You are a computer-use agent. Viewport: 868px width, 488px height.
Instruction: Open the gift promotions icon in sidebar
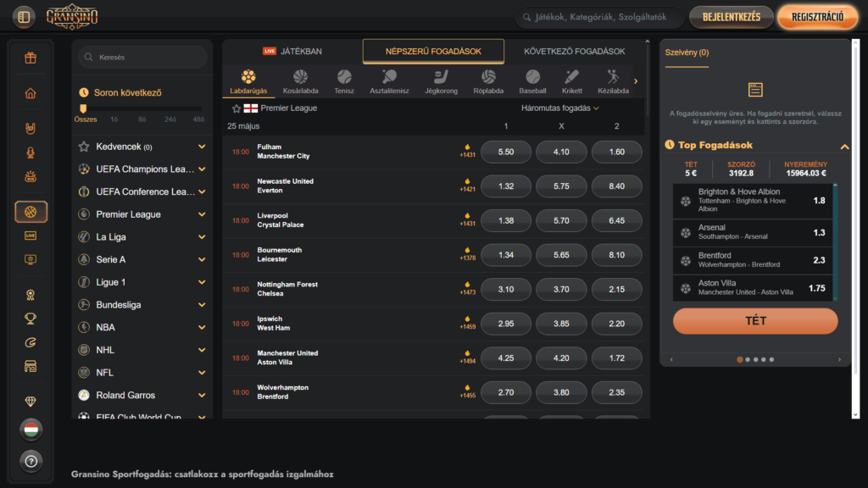click(x=31, y=58)
